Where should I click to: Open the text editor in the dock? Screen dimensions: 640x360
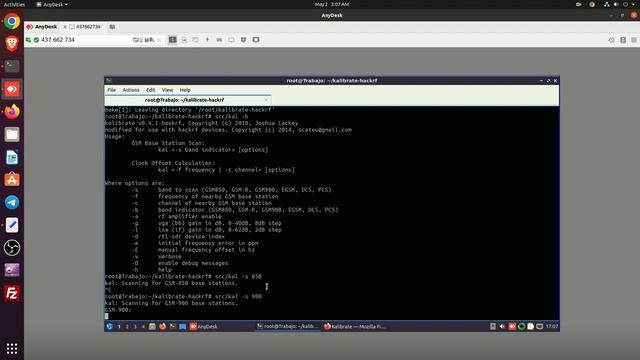(x=12, y=225)
